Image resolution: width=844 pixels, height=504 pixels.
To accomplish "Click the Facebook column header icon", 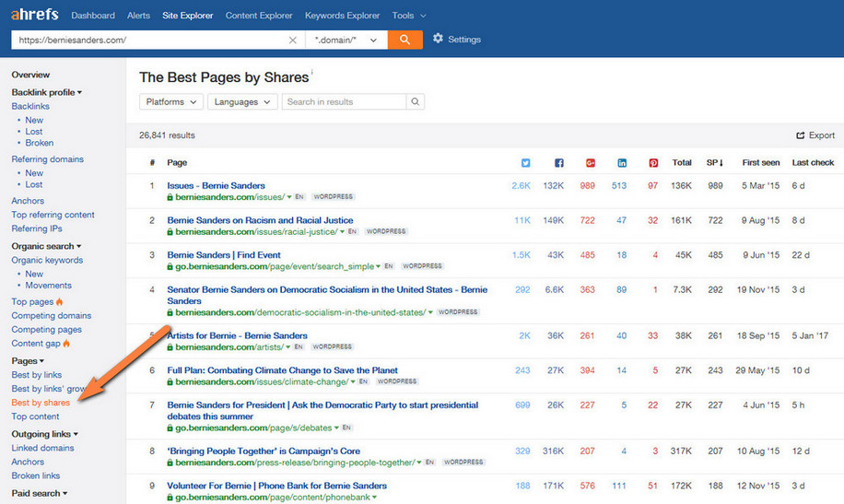I will [x=558, y=162].
